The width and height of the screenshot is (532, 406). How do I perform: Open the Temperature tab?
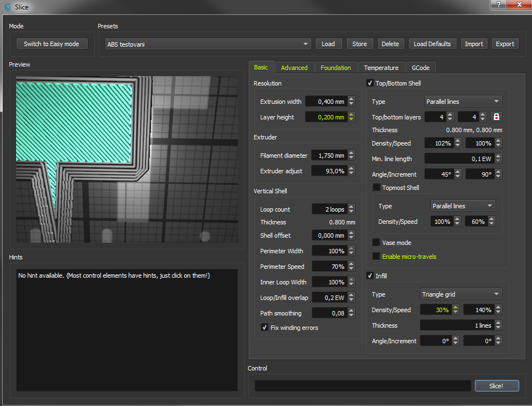click(x=381, y=68)
